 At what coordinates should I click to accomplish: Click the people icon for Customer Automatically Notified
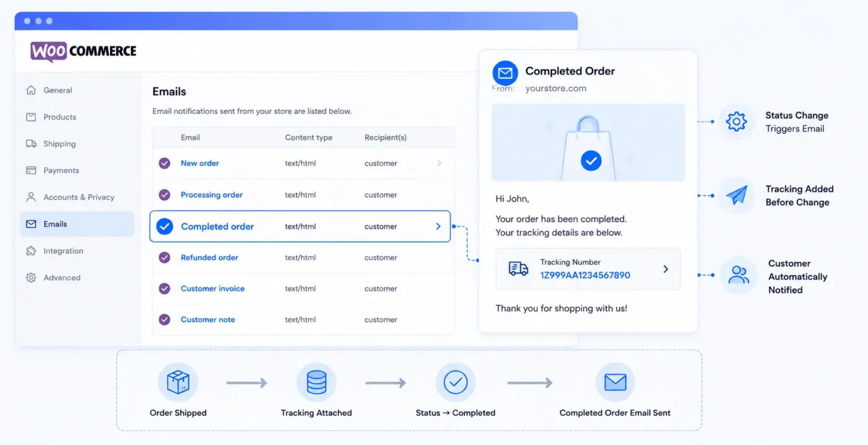click(738, 275)
